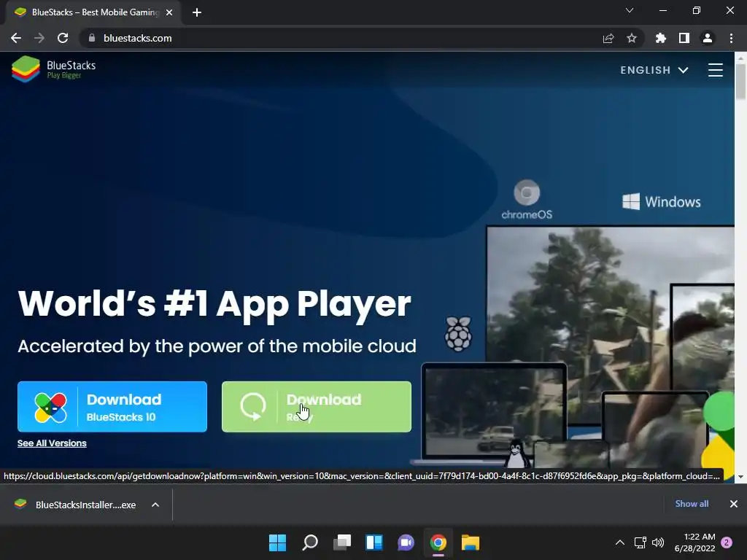Open the downloaded BlueStacksInstaller exe file
The height and width of the screenshot is (560, 747).
(x=75, y=505)
